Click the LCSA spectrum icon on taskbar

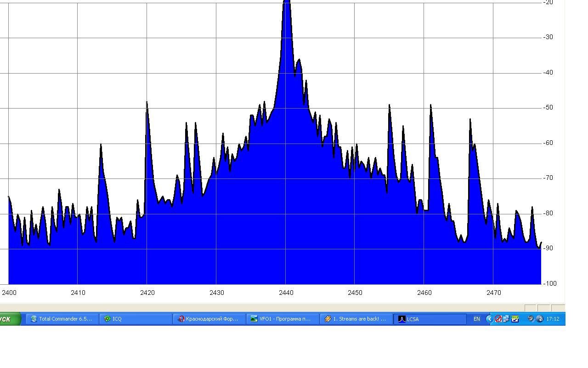pyautogui.click(x=401, y=319)
